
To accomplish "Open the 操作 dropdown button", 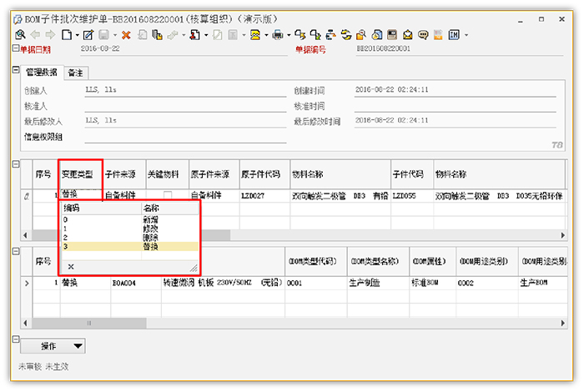I will point(52,345).
